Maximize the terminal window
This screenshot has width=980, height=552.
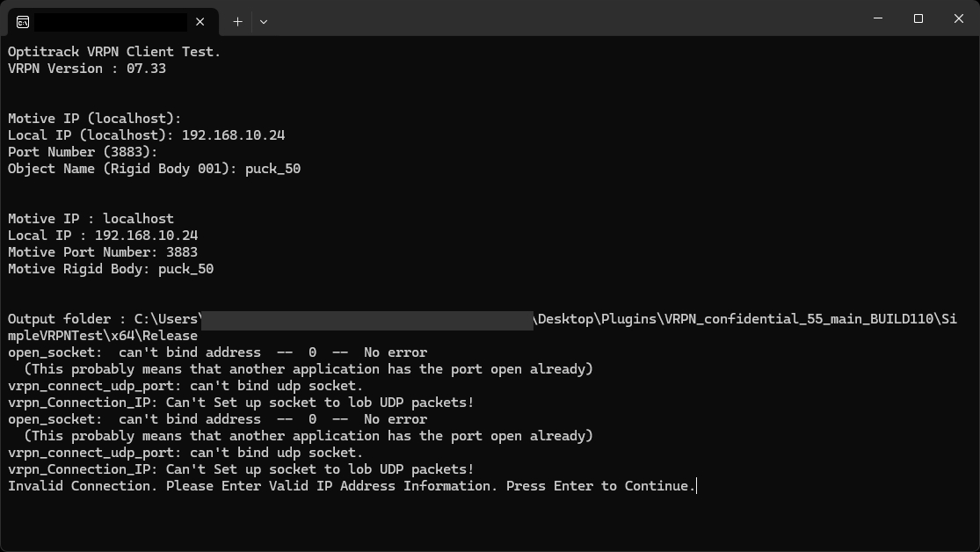click(x=918, y=18)
